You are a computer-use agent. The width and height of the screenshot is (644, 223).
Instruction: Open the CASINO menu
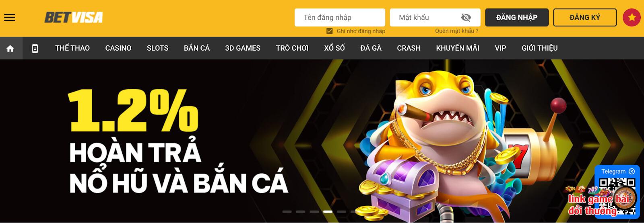[118, 48]
